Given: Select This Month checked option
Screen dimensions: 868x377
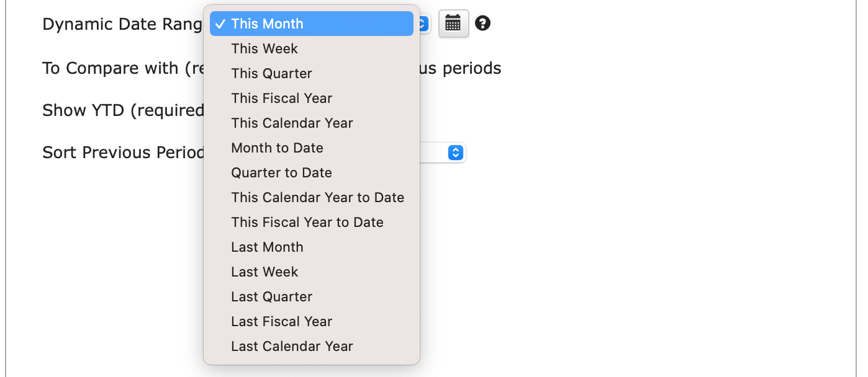Looking at the screenshot, I should tap(312, 24).
